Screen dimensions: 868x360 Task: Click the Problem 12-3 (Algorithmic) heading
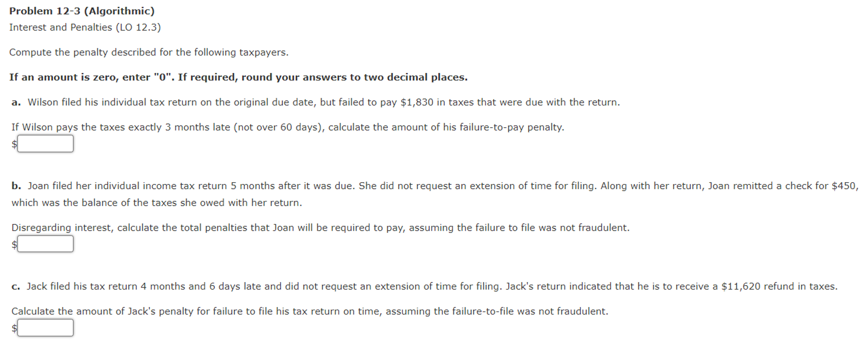coord(81,10)
